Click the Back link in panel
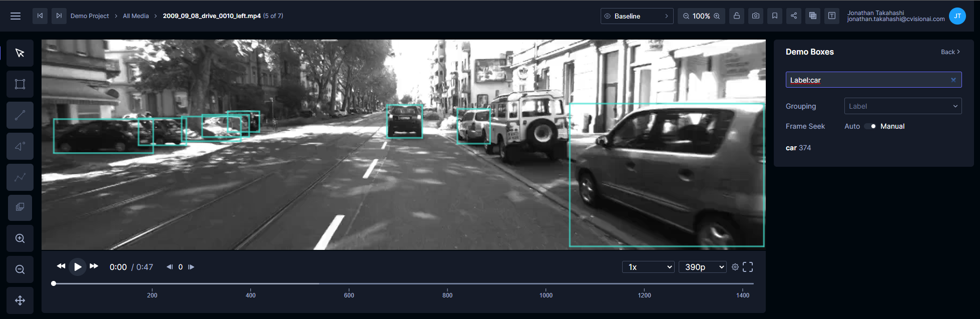This screenshot has width=980, height=319. tap(950, 52)
